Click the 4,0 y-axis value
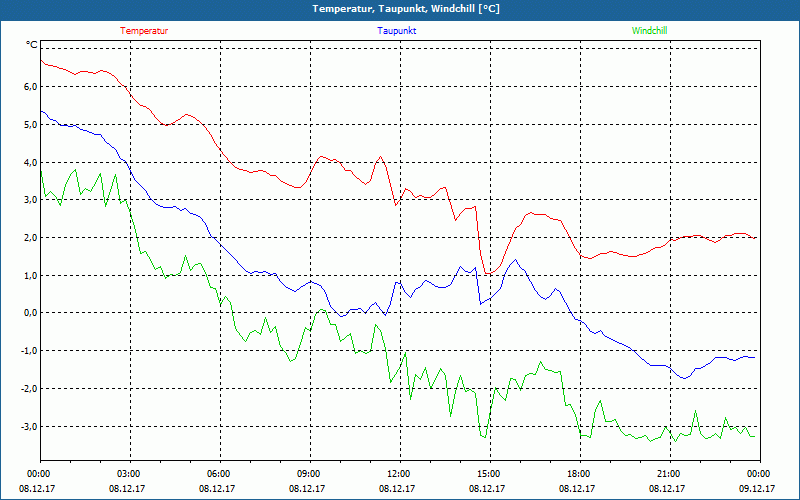 point(30,162)
